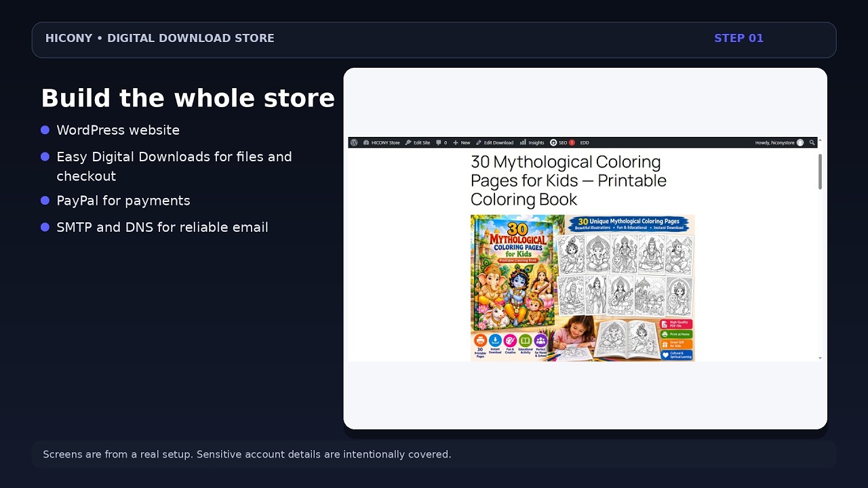Click the page scrollbar up arrow
The image size is (868, 488).
820,140
